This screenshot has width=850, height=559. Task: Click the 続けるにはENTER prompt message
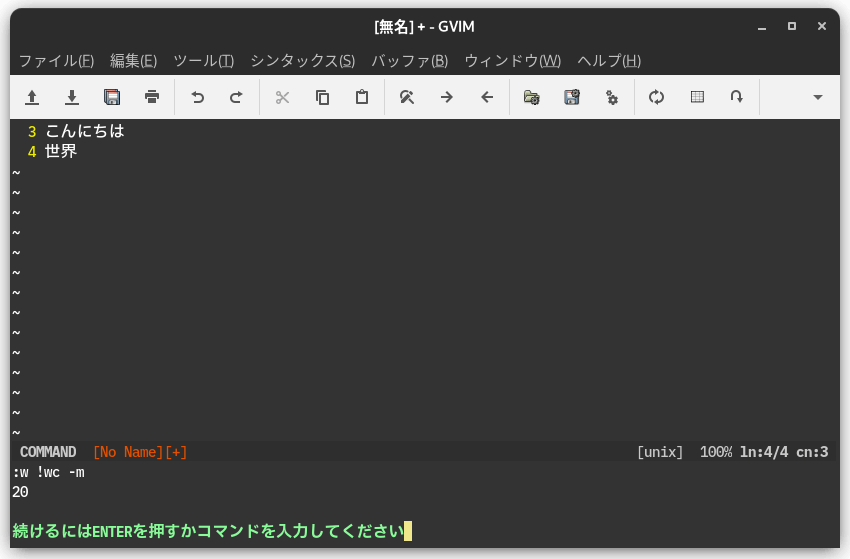(208, 531)
